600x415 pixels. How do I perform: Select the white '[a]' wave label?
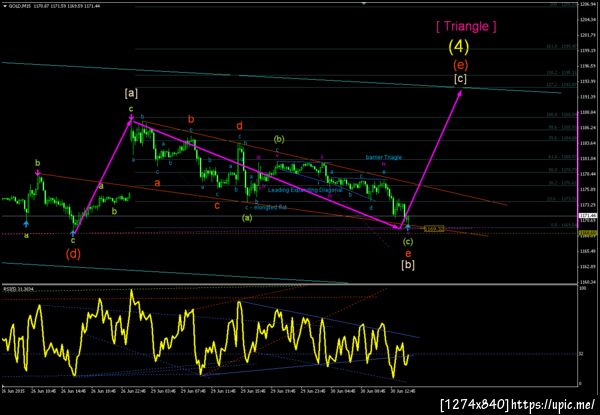click(x=131, y=93)
